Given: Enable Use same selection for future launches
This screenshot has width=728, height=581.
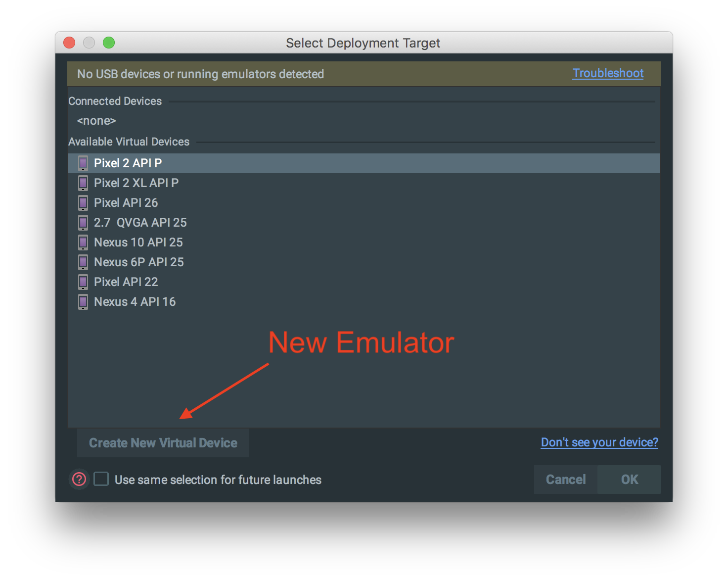Looking at the screenshot, I should [x=101, y=479].
